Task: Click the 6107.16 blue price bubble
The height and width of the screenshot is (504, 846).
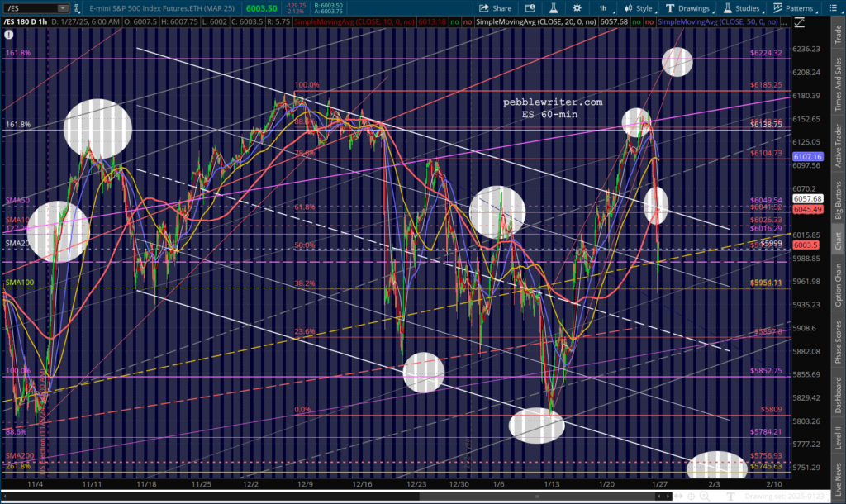Action: [x=807, y=157]
